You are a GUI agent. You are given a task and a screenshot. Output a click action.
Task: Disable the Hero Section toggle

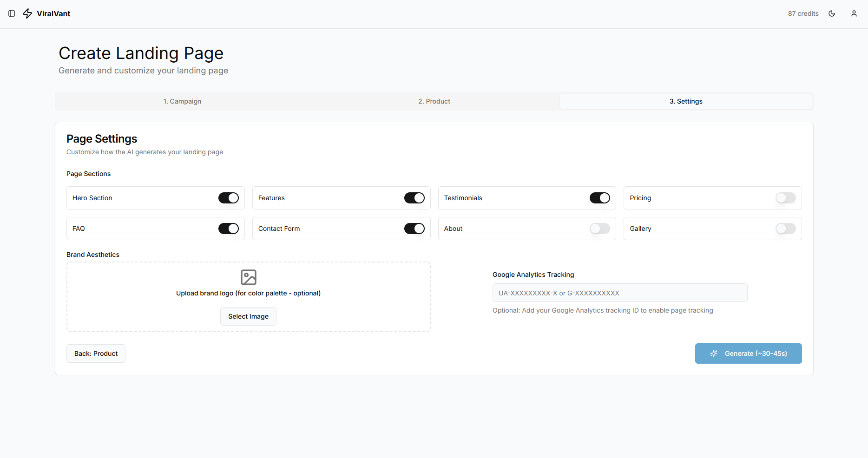click(x=229, y=198)
